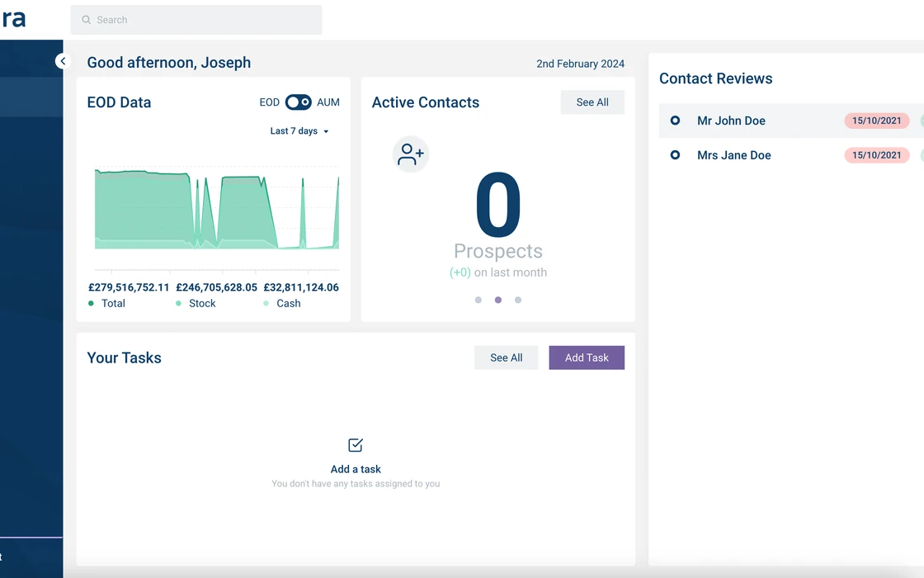Click See All in Active Contacts
This screenshot has height=578, width=924.
[592, 102]
